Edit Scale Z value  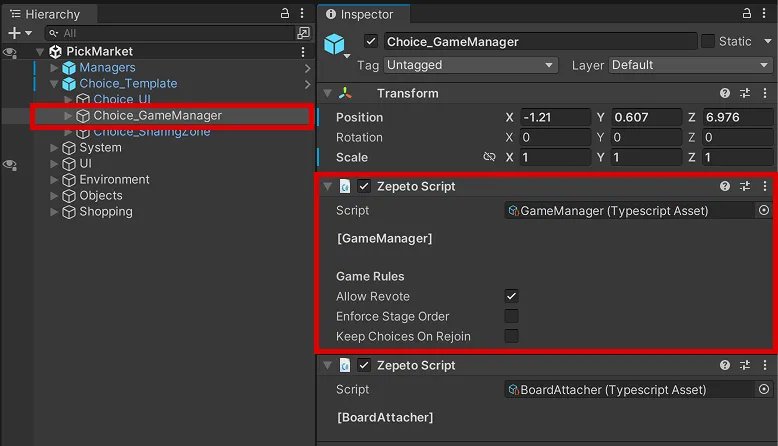click(x=738, y=157)
